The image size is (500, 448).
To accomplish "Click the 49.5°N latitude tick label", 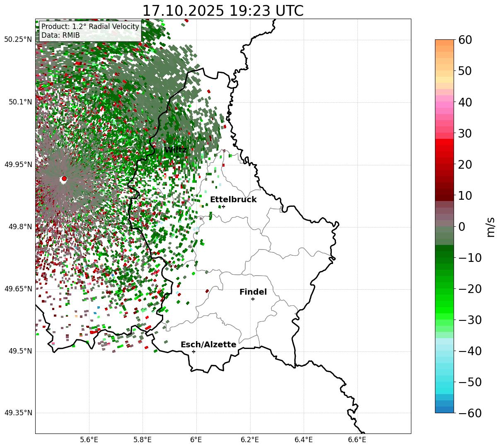I will 20,351.
